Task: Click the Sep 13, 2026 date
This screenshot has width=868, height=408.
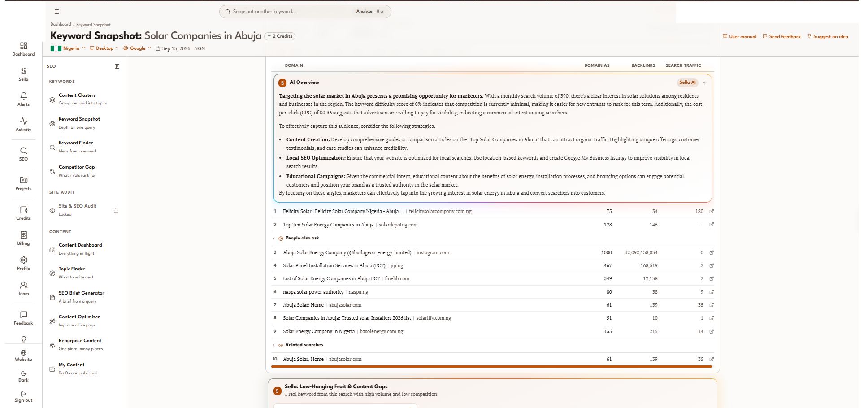Action: 173,48
